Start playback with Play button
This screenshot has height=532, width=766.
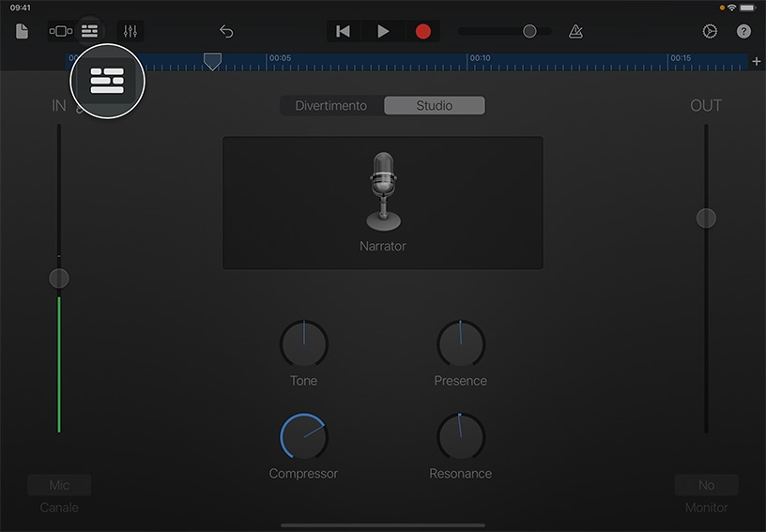384,31
